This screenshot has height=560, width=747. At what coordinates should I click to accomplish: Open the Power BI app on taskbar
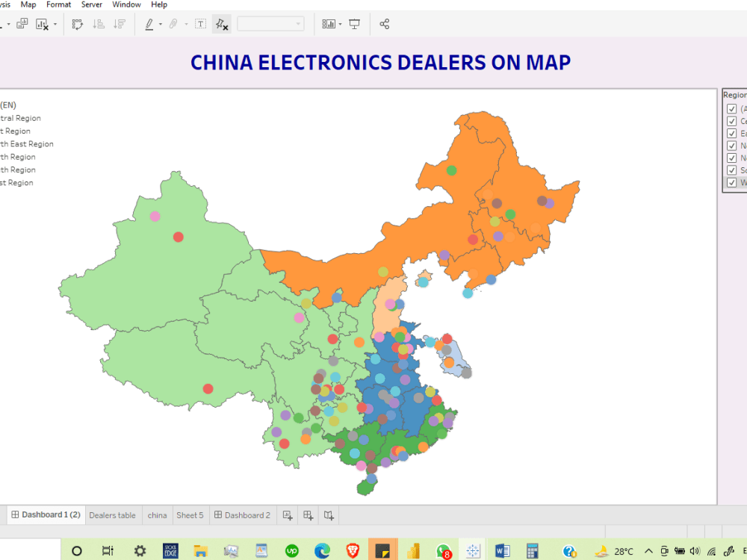click(x=413, y=551)
